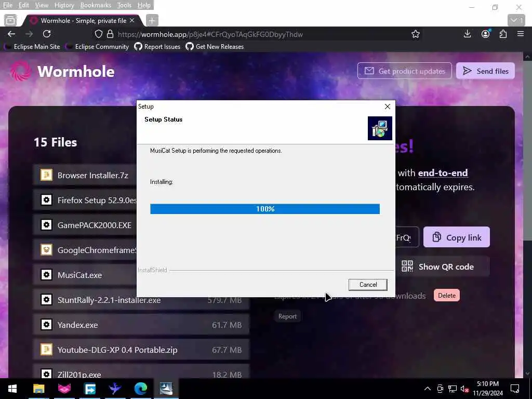This screenshot has width=532, height=399.
Task: Select Yandex.exe file
Action: coord(141,325)
